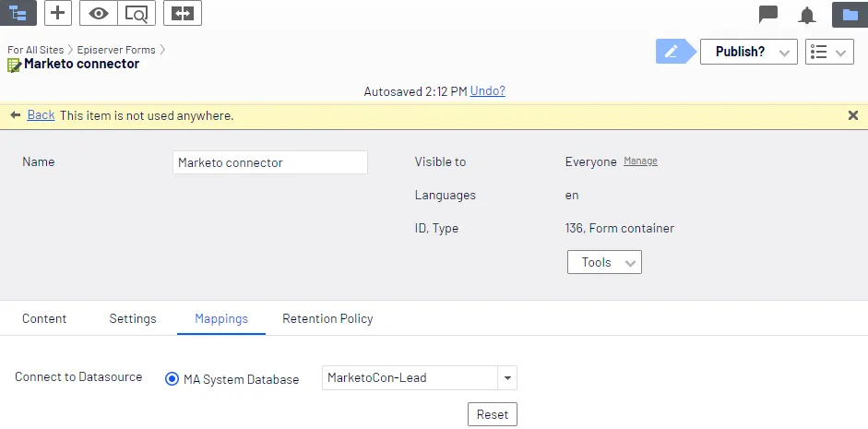Click the For All Sites breadcrumb
Viewport: 868px width, 429px height.
point(35,49)
